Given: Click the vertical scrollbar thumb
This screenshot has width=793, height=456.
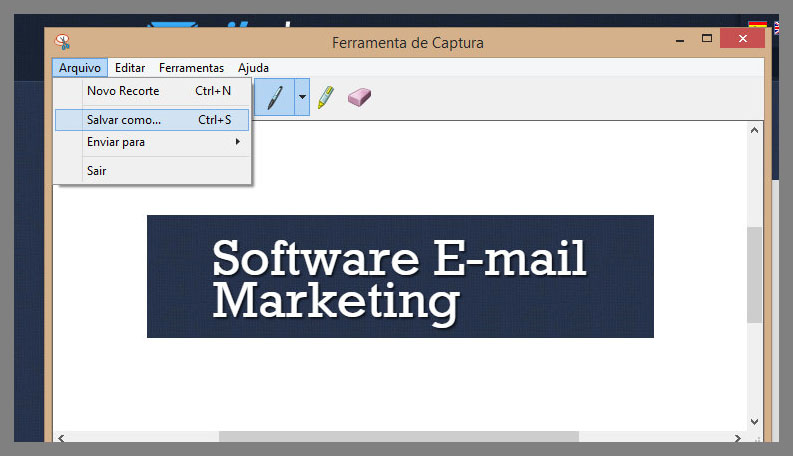Looking at the screenshot, I should [755, 275].
